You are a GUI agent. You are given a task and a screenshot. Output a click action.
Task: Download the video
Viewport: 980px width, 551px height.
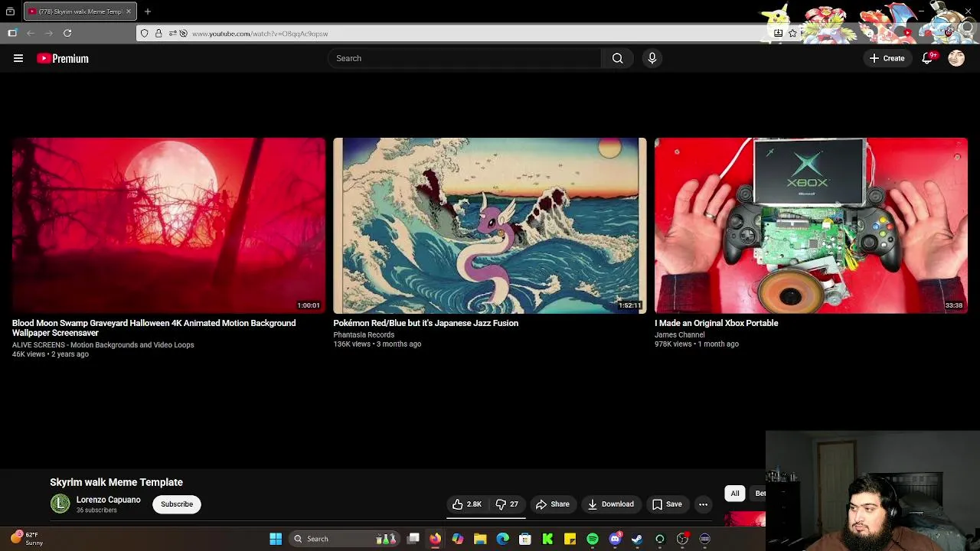click(x=611, y=504)
